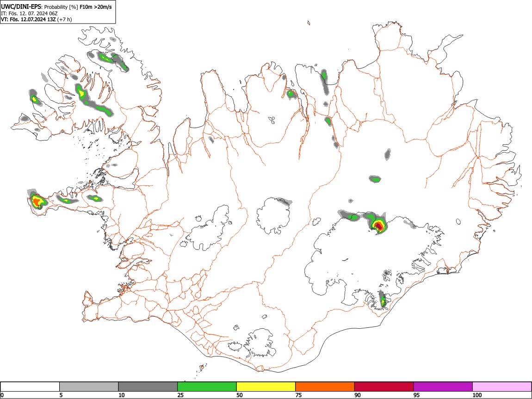532x399 pixels.
Task: Click the white 0–5 legend swatch
Action: pos(30,387)
